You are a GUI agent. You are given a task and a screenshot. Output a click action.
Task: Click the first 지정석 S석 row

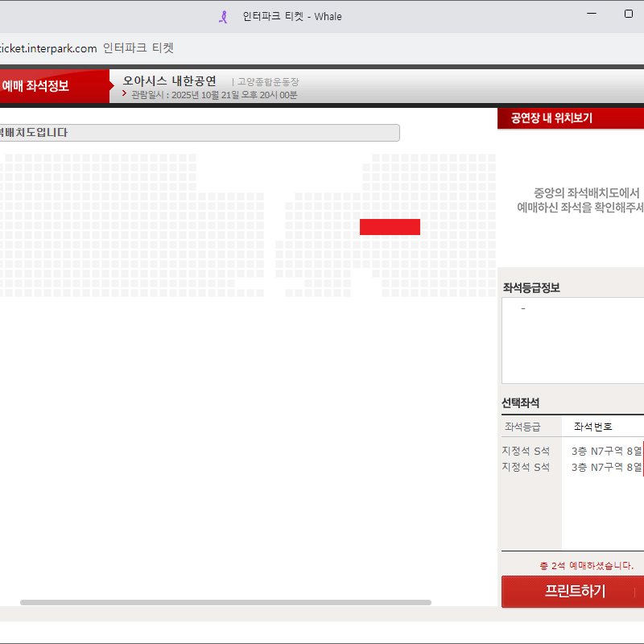pos(526,451)
